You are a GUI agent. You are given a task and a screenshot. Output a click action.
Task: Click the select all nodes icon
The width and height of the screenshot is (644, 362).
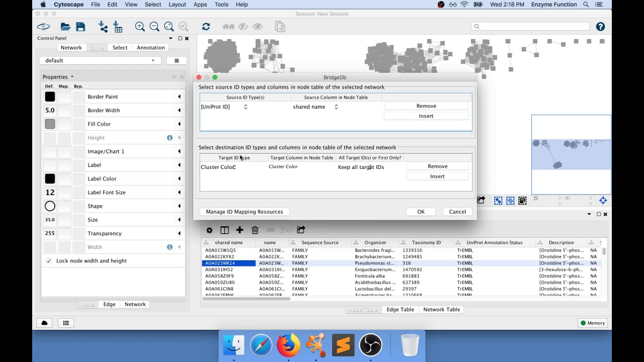pyautogui.click(x=498, y=201)
